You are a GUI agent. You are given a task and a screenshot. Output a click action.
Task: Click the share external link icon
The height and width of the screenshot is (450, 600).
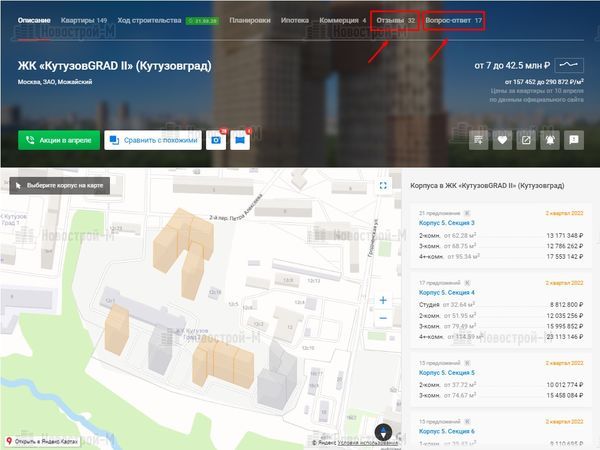(526, 141)
